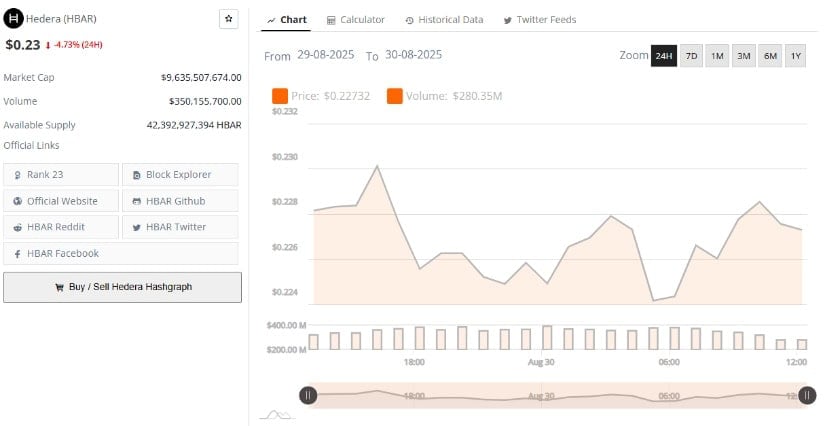Select the 24H zoom range
The image size is (825, 426).
click(664, 56)
